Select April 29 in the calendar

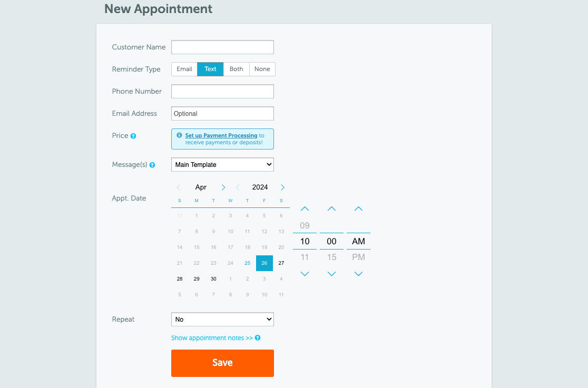pyautogui.click(x=197, y=279)
